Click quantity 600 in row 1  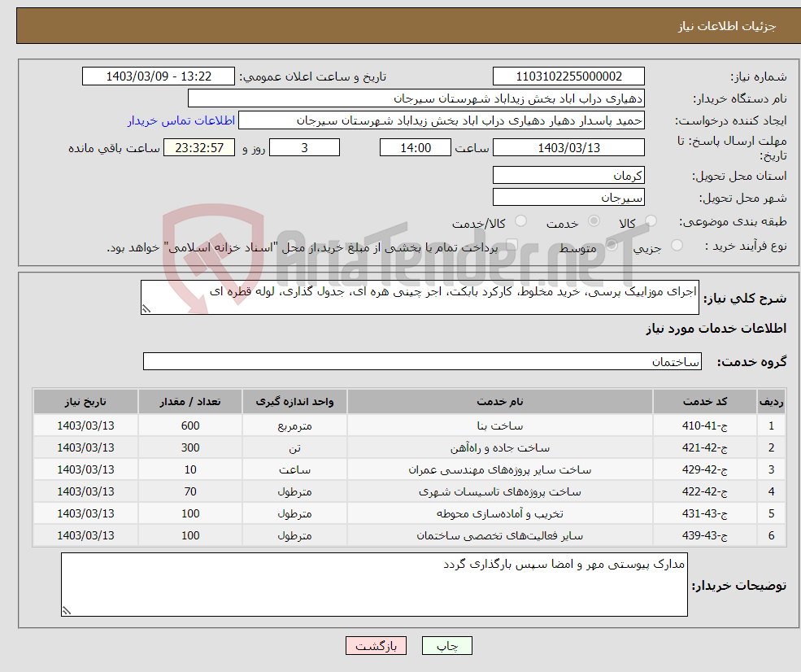[190, 425]
